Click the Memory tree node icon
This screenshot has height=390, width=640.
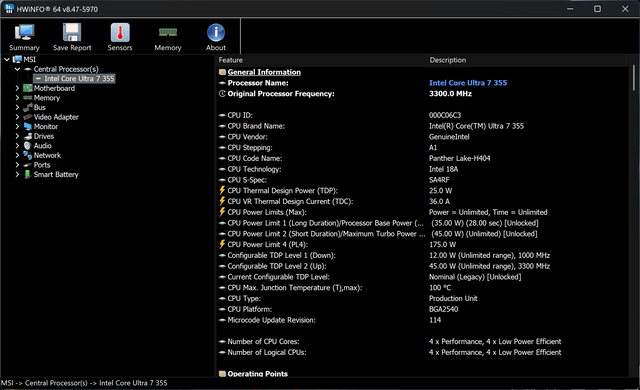point(27,98)
